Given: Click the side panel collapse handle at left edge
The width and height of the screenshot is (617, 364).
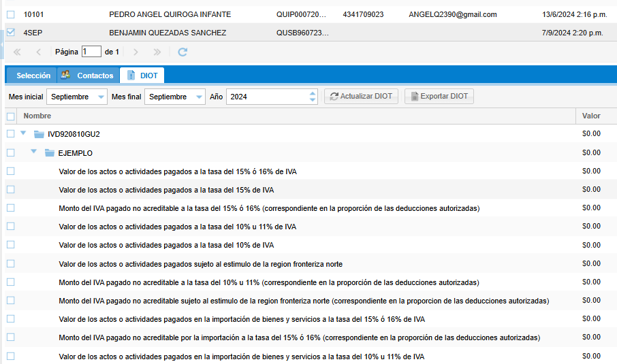Looking at the screenshot, I should pyautogui.click(x=2, y=44).
